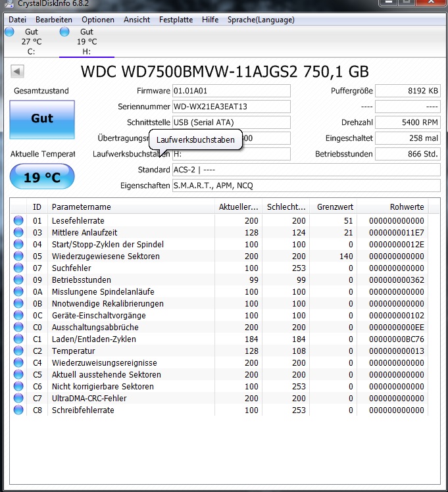Click the Rohwerte column header

(393, 207)
